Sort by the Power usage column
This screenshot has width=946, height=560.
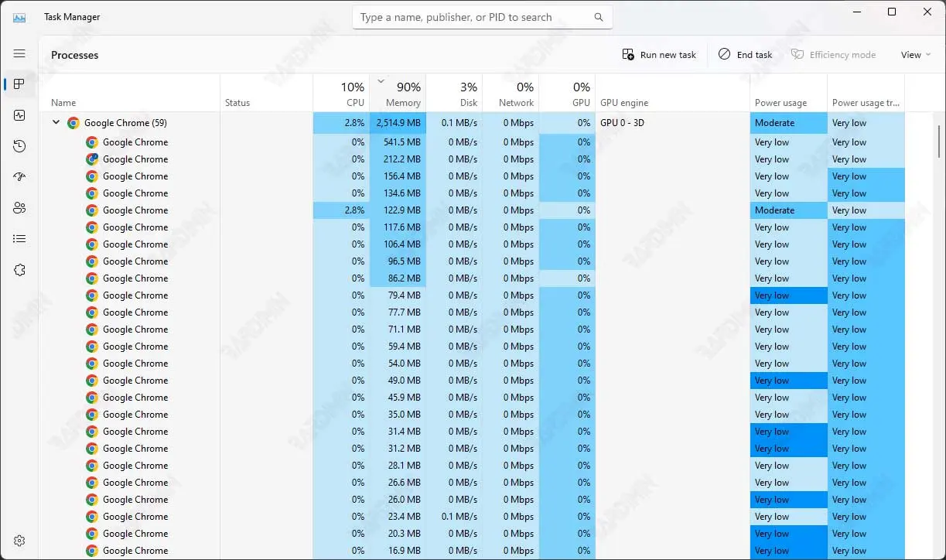tap(787, 102)
